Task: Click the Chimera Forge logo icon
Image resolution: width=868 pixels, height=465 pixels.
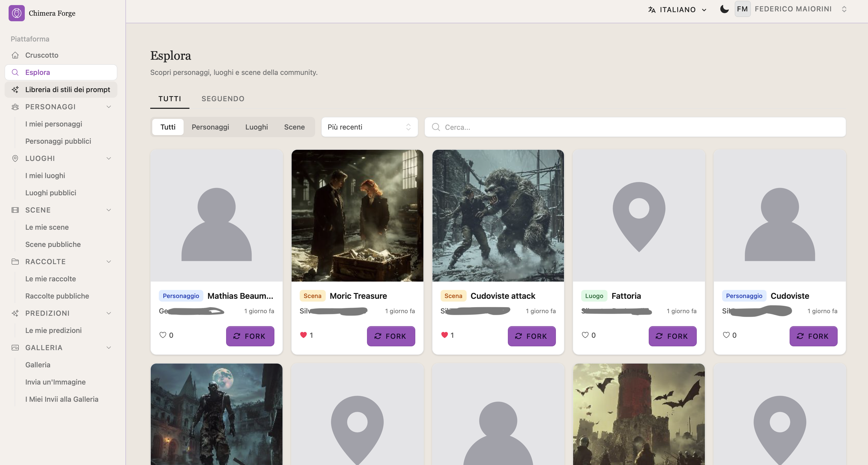Action: tap(16, 13)
